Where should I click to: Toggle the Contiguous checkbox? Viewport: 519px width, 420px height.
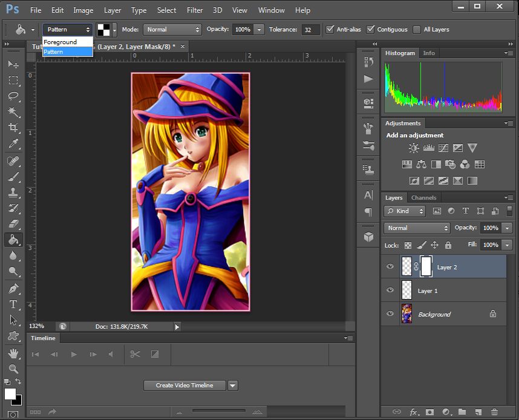(x=370, y=29)
